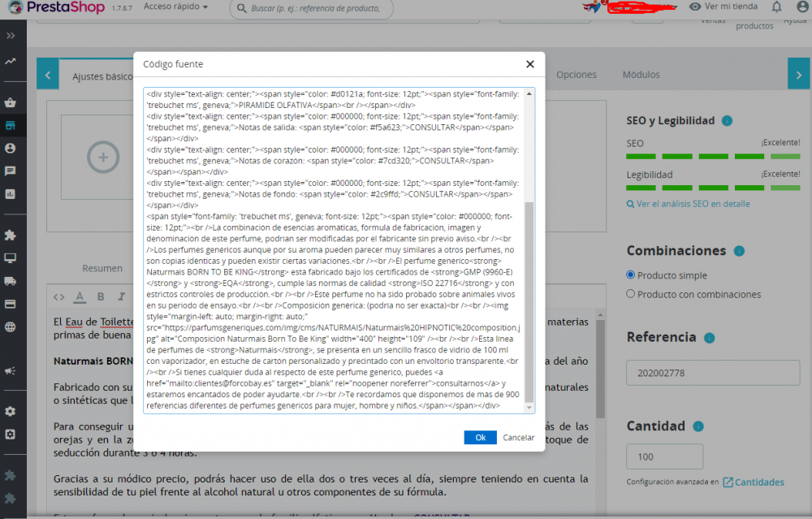Click the Referencia field with 202002778

(713, 373)
